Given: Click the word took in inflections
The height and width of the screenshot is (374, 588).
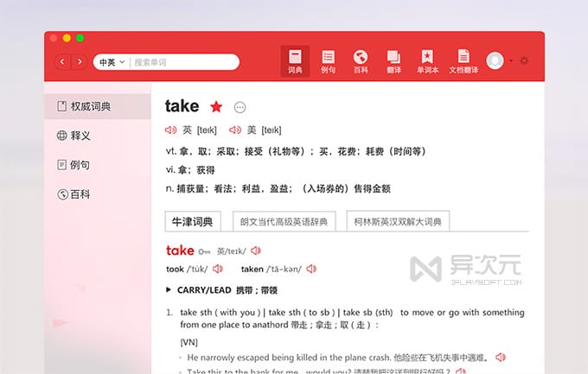Looking at the screenshot, I should [x=175, y=269].
